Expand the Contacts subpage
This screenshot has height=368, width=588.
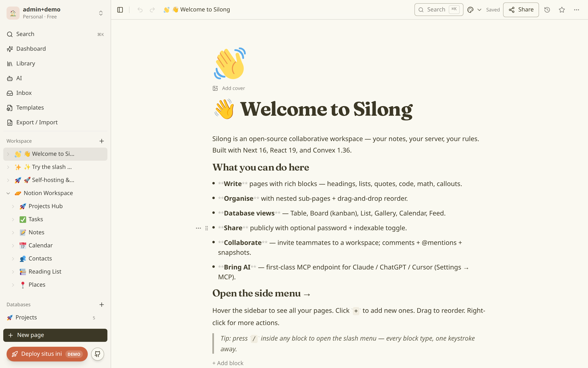pyautogui.click(x=13, y=259)
